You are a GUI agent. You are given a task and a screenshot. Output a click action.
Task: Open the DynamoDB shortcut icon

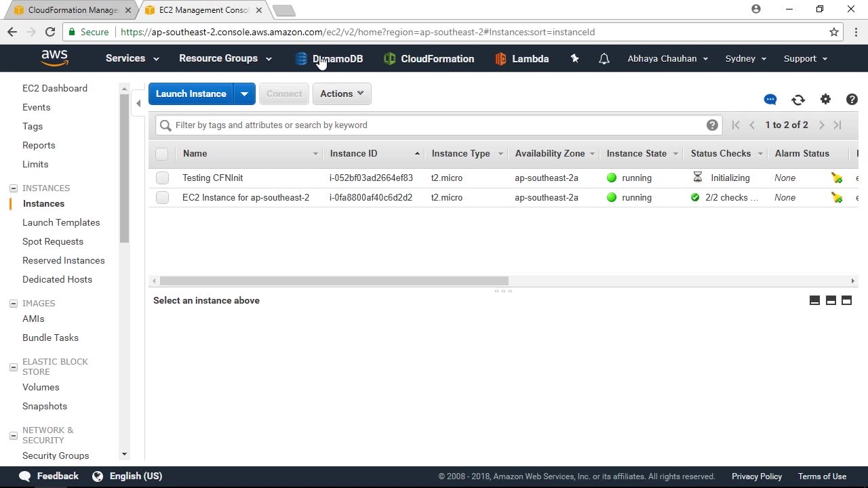point(302,59)
